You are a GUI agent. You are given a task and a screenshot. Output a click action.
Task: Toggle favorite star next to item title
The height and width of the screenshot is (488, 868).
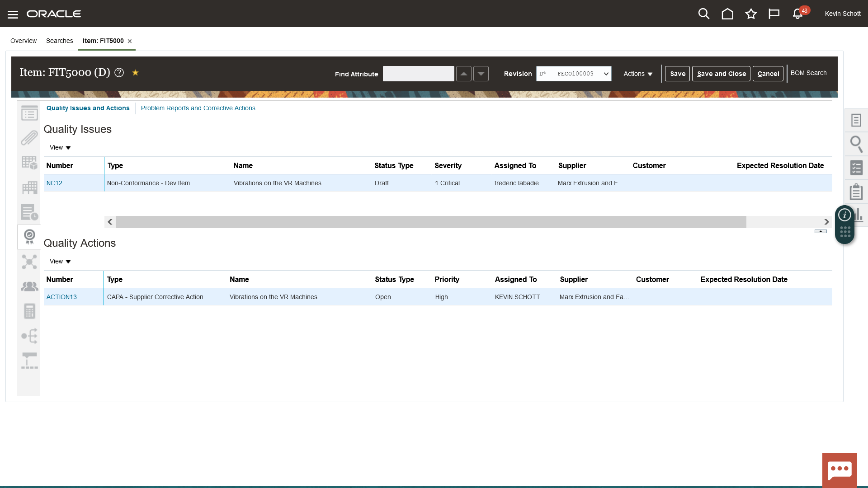point(135,72)
